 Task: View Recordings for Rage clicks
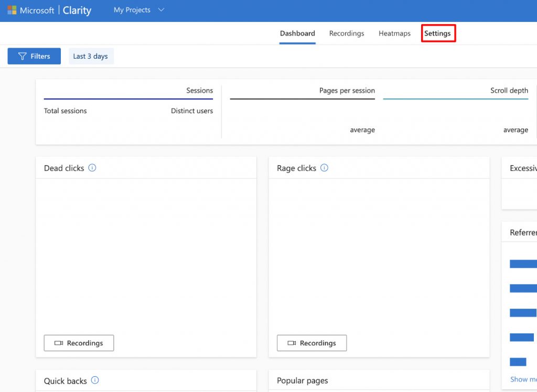(312, 343)
